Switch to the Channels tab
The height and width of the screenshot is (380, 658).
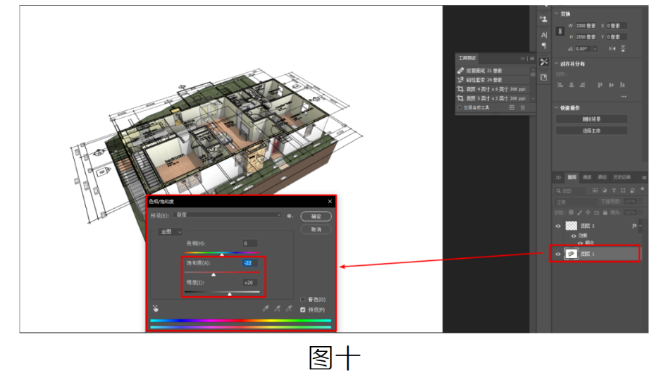click(x=587, y=177)
